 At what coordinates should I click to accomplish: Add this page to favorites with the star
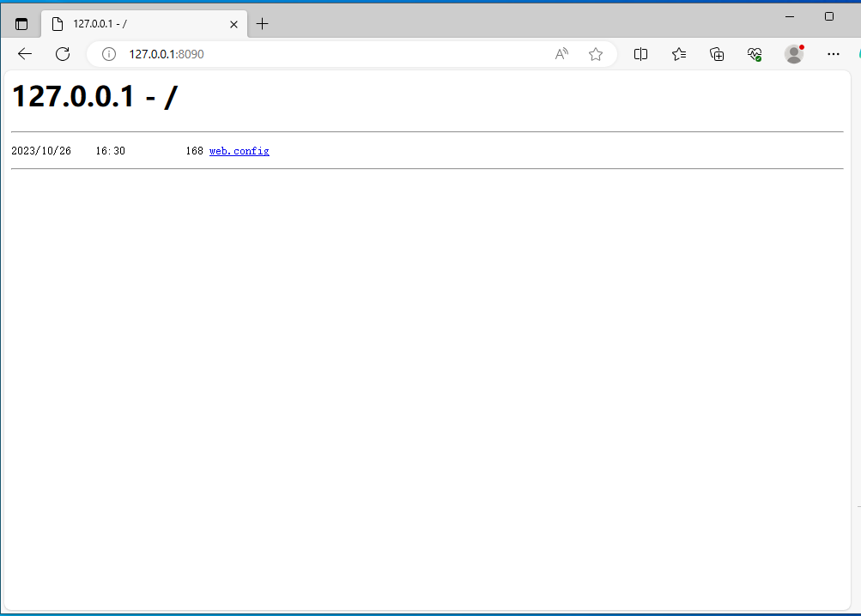596,53
